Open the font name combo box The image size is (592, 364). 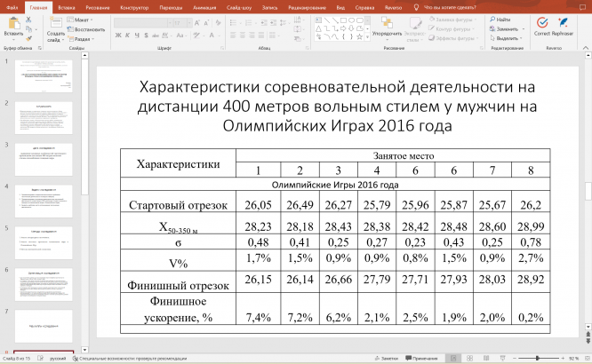point(143,23)
